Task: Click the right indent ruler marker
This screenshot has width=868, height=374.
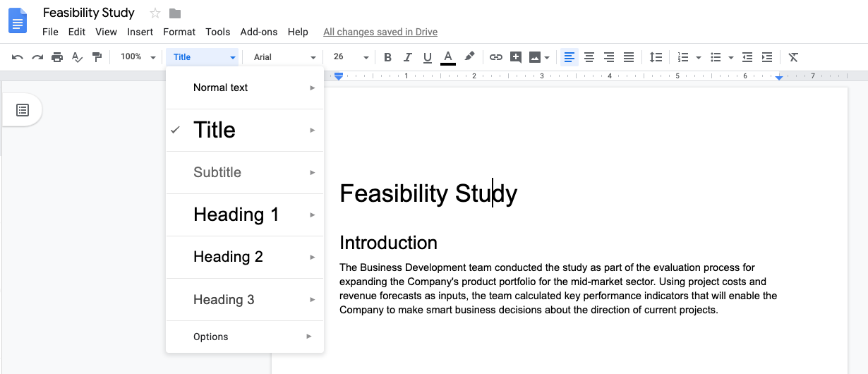Action: tap(779, 77)
